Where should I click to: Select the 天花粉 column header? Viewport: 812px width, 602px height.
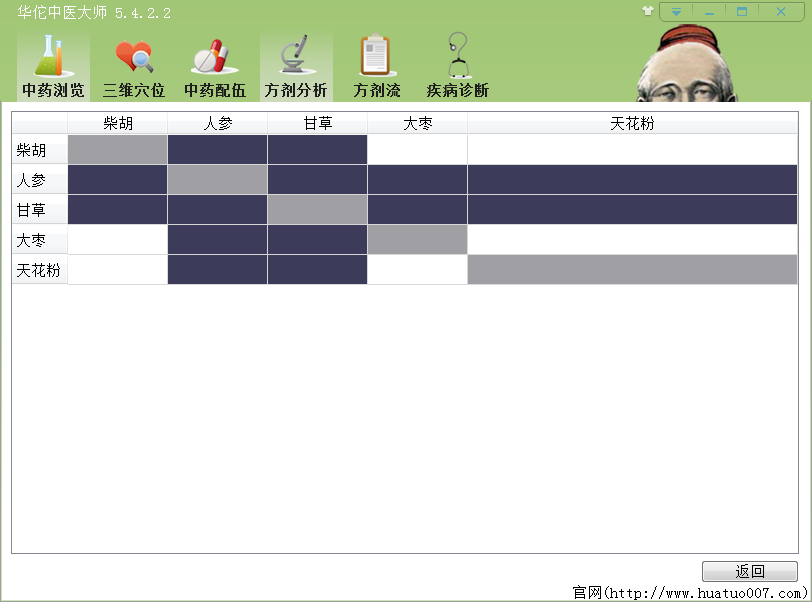click(632, 124)
